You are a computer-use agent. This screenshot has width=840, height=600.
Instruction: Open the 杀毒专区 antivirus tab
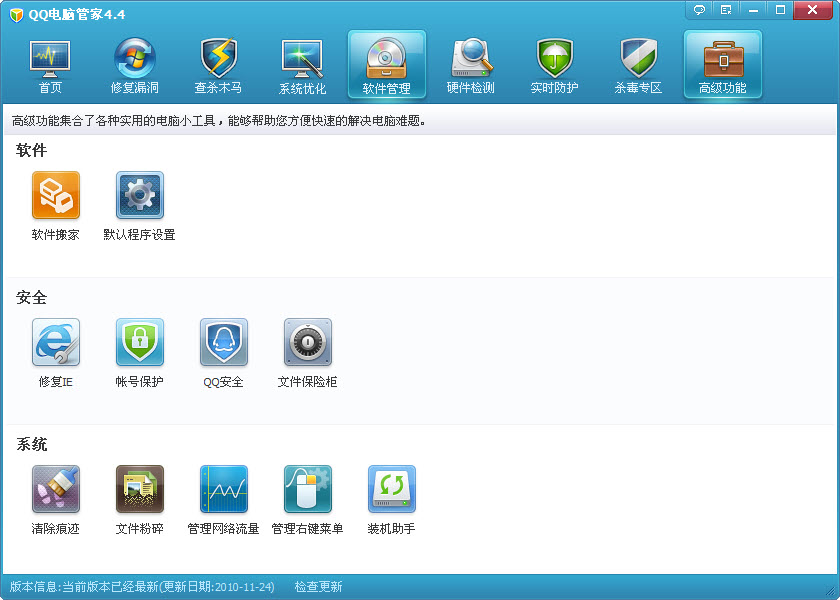point(638,65)
